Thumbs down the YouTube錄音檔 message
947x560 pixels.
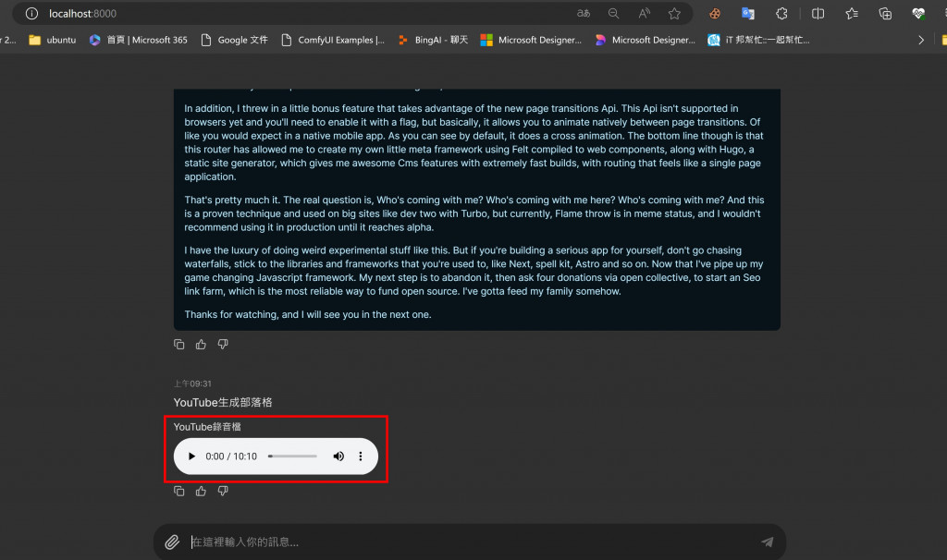pyautogui.click(x=223, y=492)
